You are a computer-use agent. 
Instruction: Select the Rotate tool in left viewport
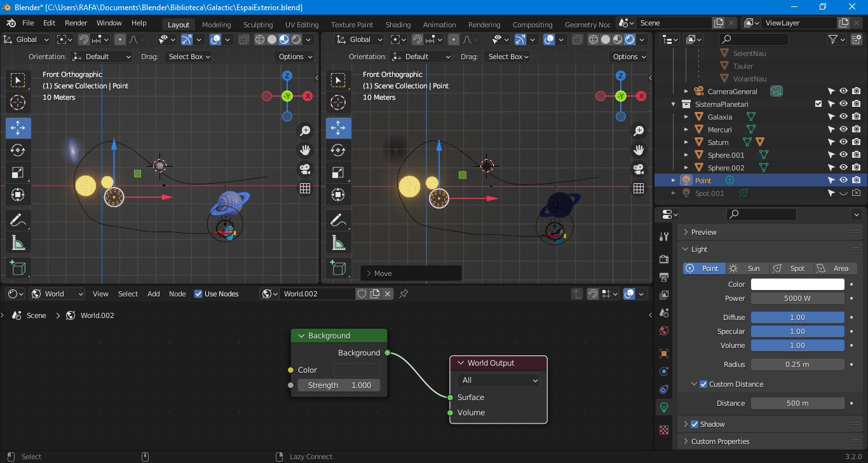pos(18,151)
